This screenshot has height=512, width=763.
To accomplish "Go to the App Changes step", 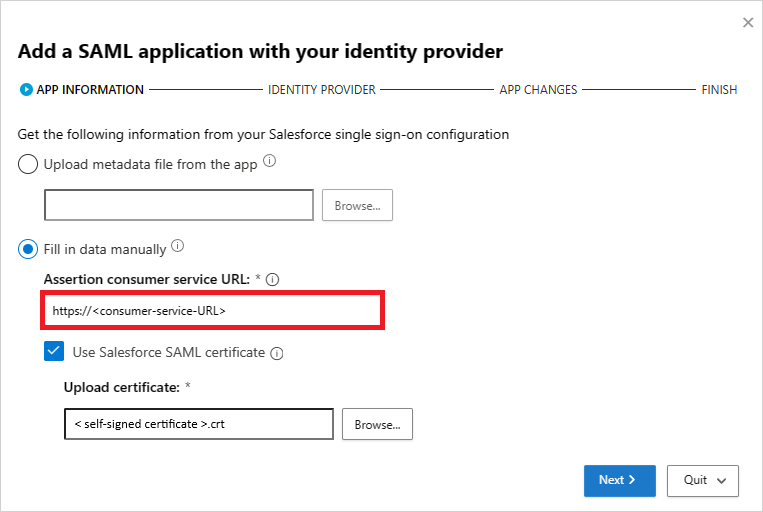I will pyautogui.click(x=538, y=90).
